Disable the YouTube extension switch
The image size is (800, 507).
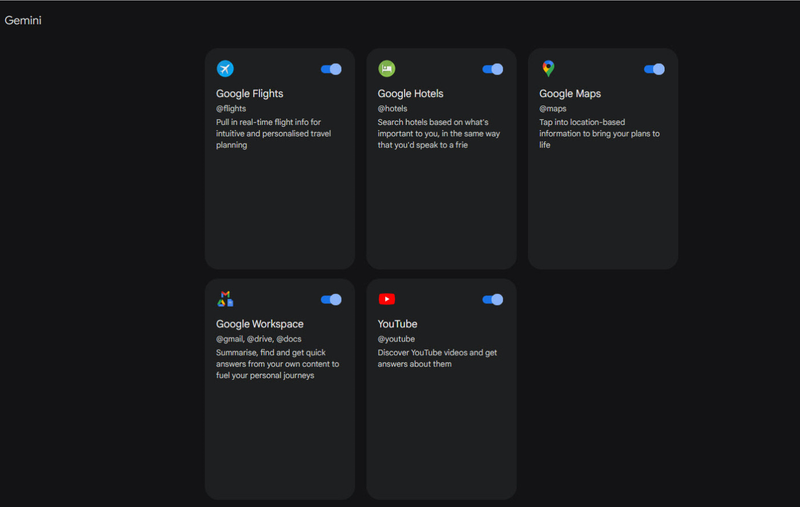click(492, 299)
